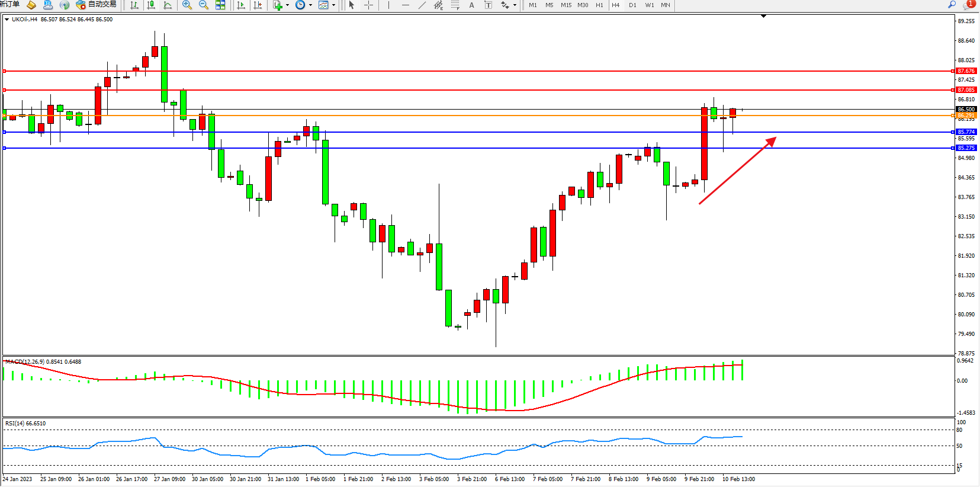Select the Crosshair tool
This screenshot has height=487, width=980.
pos(368,5)
